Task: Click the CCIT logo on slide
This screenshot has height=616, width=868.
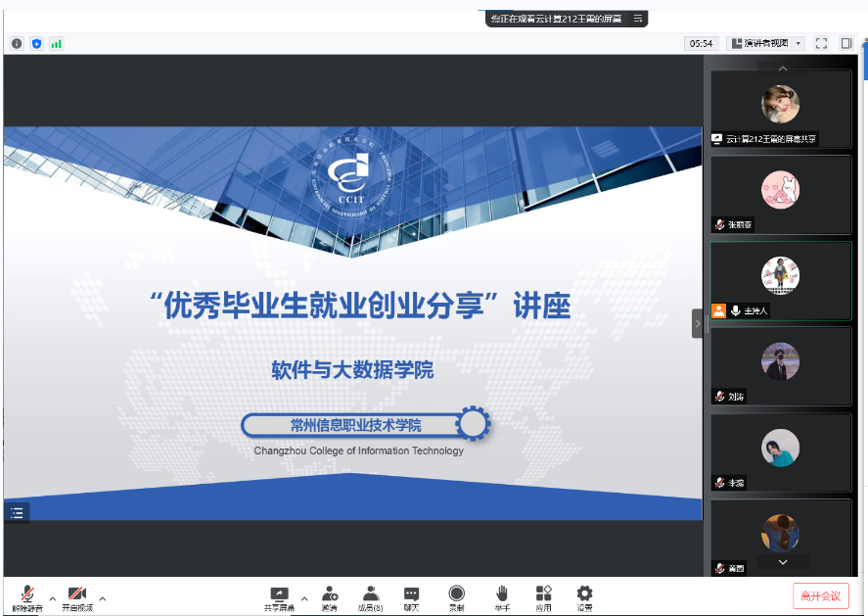Action: click(352, 178)
